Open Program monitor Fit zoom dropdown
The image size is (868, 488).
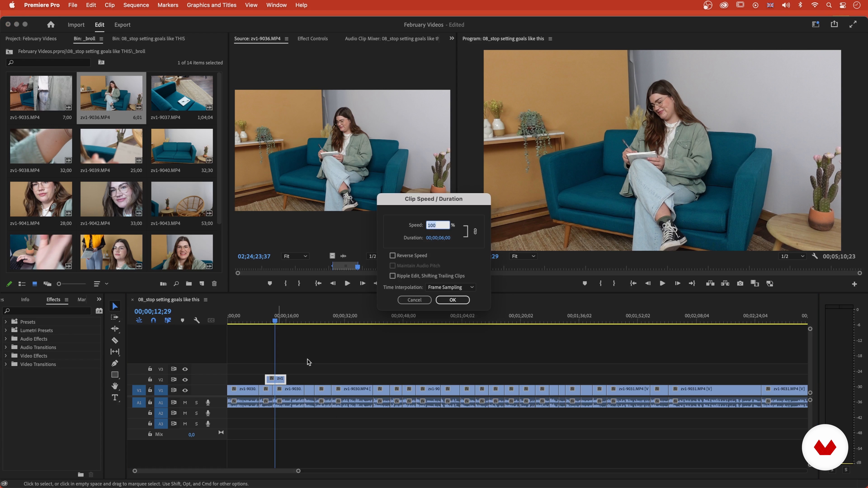click(523, 256)
